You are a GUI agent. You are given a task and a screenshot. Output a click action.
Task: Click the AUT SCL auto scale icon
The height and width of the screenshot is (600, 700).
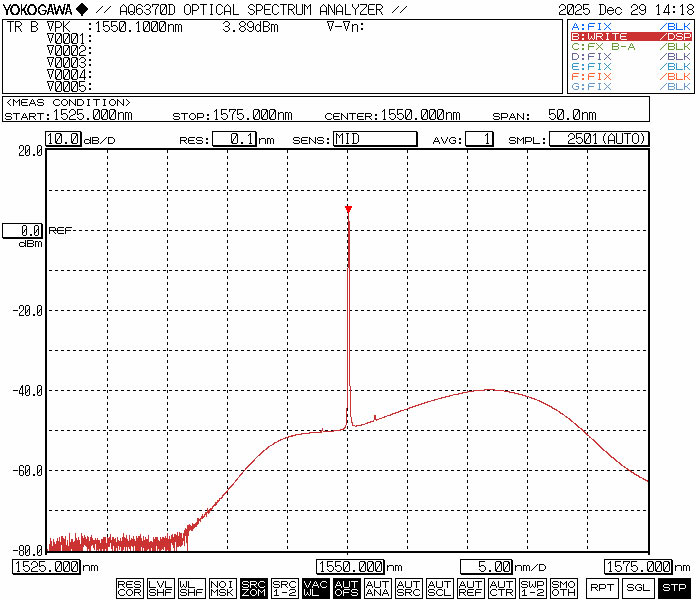(x=439, y=588)
